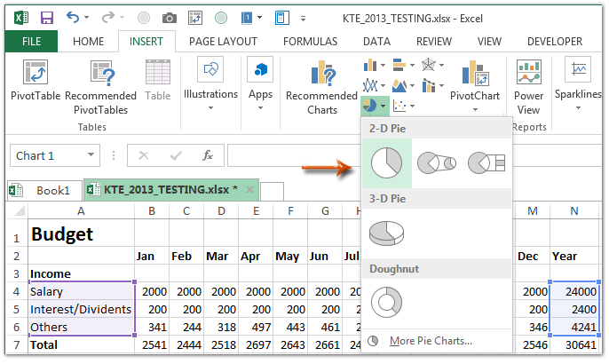Screen dimensions: 609x364
Task: Expand the Apps dropdown
Action: coord(261,108)
